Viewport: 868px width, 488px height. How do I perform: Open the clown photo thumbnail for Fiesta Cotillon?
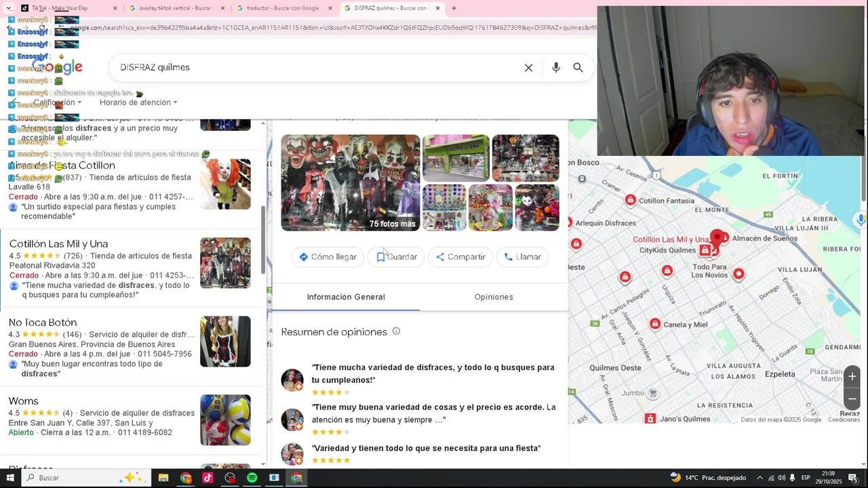(x=225, y=184)
